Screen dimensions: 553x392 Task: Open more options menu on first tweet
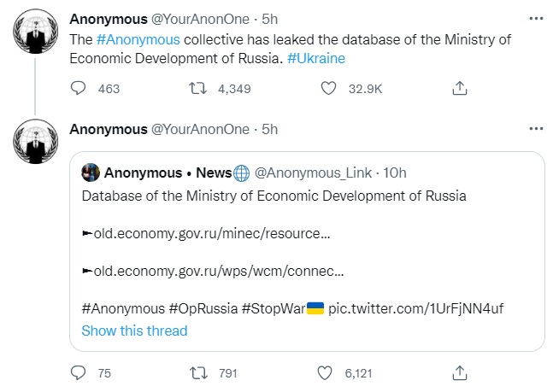[535, 18]
